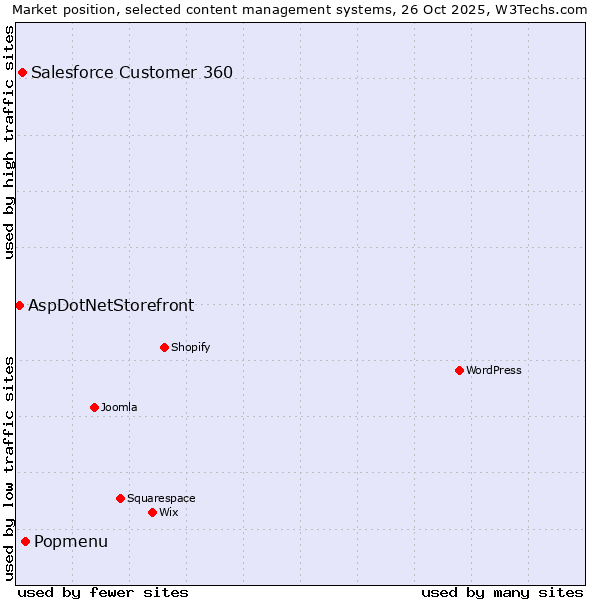Click the AspDotNetStorefront text label
Image resolution: width=600 pixels, height=600 pixels.
click(111, 305)
